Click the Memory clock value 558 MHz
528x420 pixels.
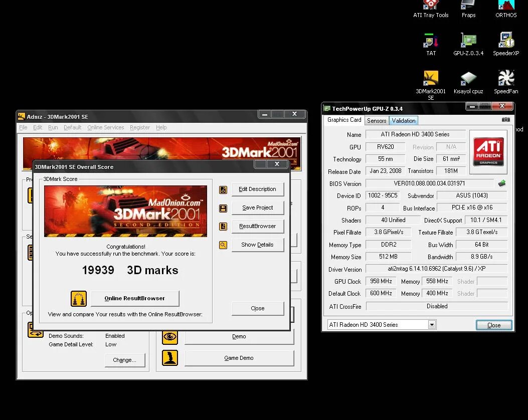tap(437, 281)
